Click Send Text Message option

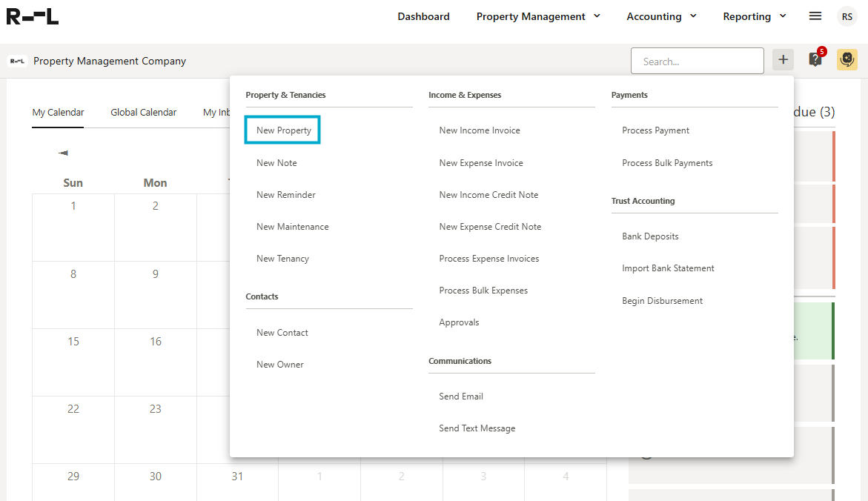[x=477, y=428]
